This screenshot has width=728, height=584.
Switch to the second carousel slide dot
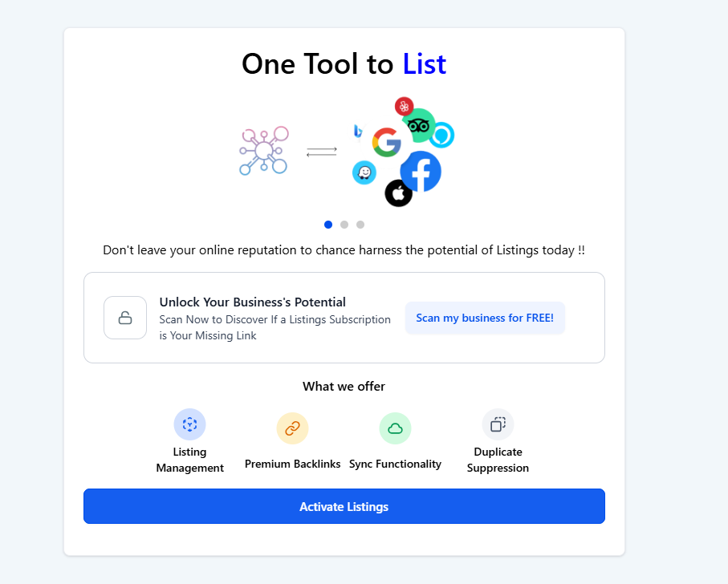(344, 225)
